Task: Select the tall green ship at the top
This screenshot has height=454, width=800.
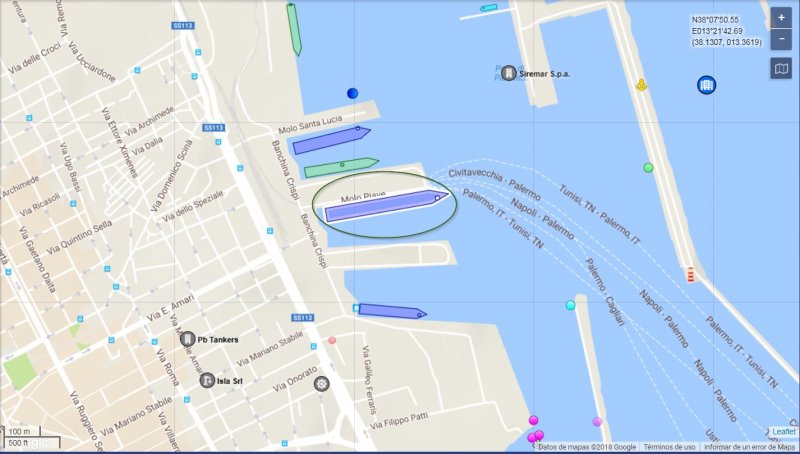Action: pos(294,29)
